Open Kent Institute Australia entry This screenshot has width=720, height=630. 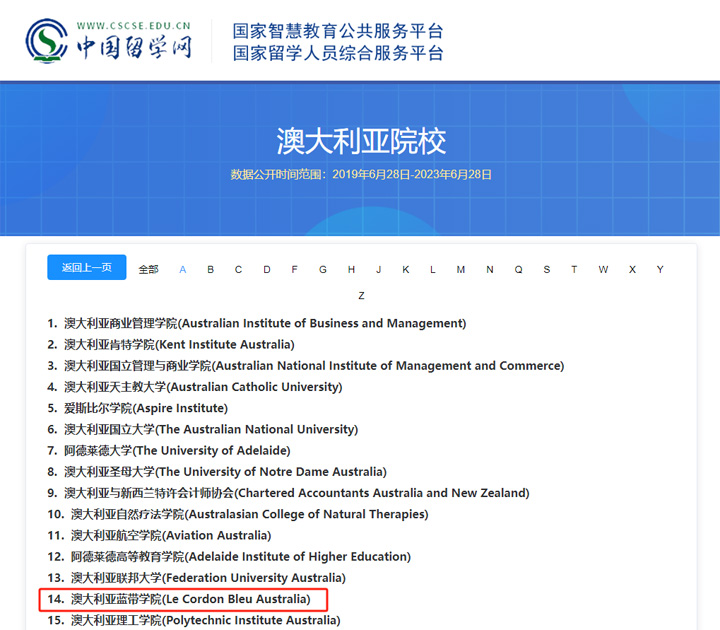click(171, 344)
